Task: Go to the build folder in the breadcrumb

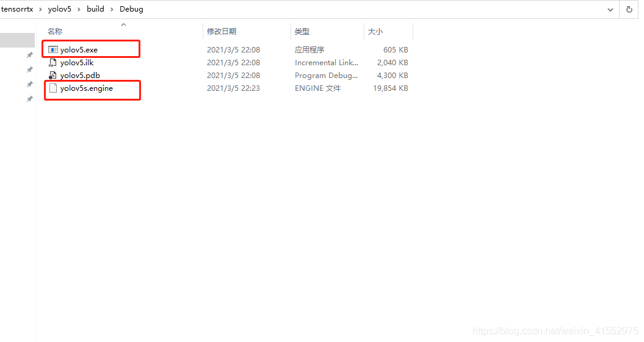Action: 95,9
